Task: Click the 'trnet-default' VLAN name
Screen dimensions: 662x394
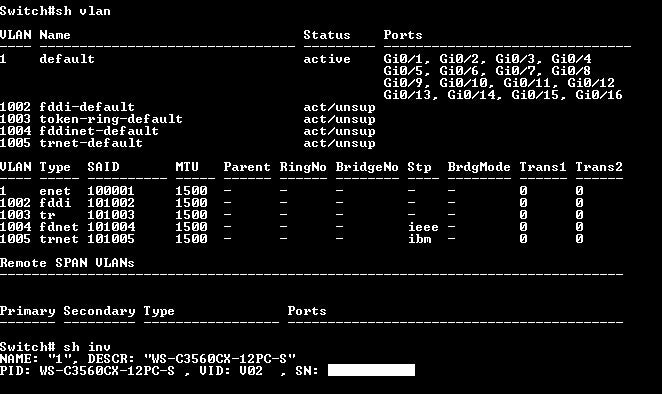Action: 91,143
